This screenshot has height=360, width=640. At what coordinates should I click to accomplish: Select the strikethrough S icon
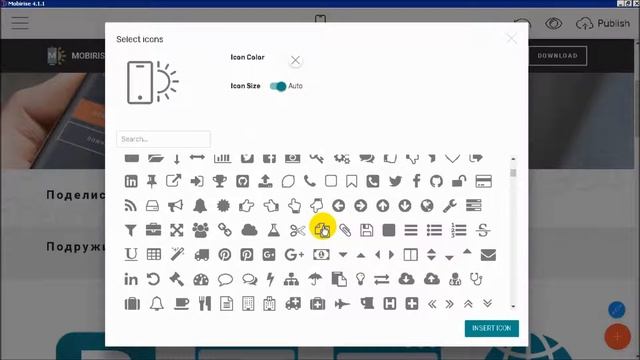coord(483,230)
